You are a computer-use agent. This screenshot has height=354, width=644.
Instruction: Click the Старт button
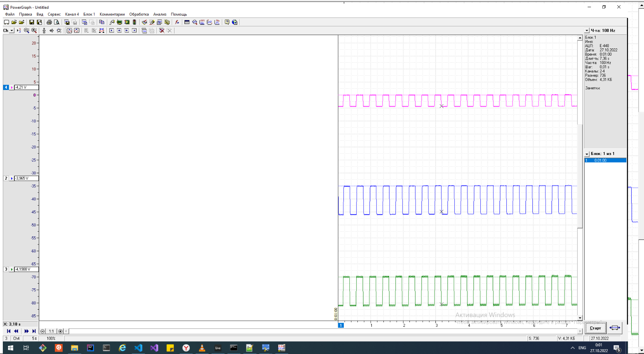[595, 328]
